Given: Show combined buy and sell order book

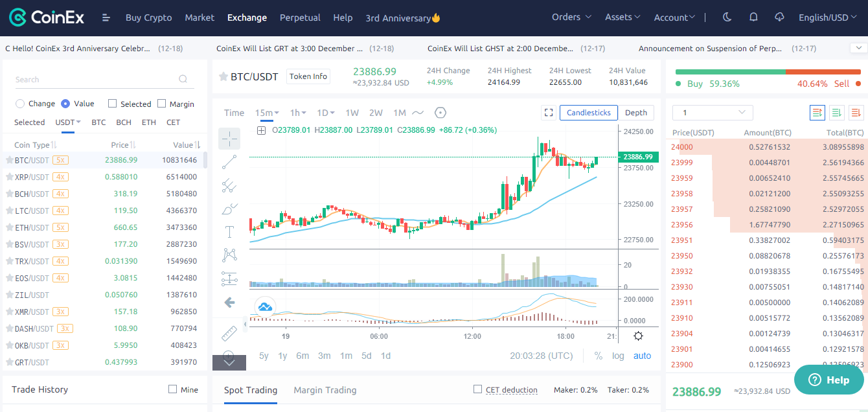Looking at the screenshot, I should [817, 113].
